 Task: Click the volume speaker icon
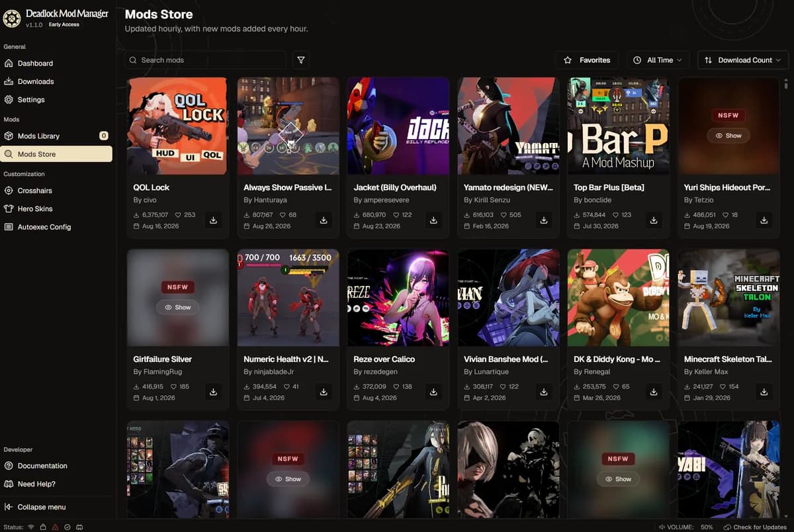661,527
